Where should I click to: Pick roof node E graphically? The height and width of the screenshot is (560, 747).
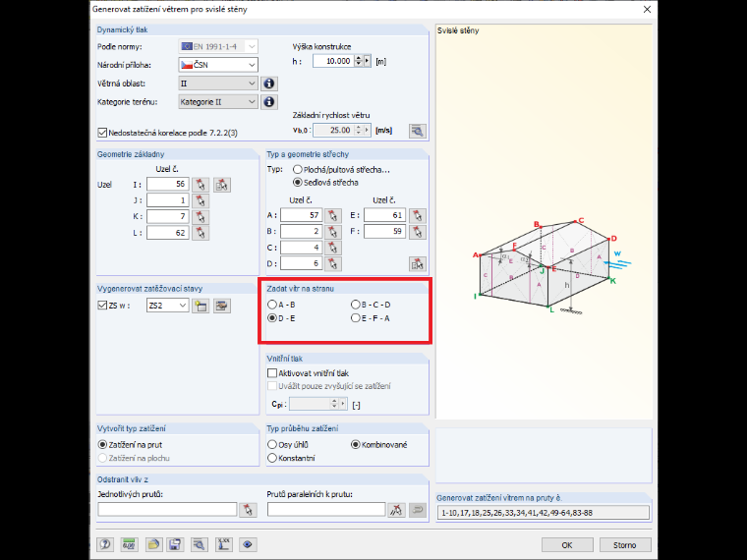(x=418, y=215)
